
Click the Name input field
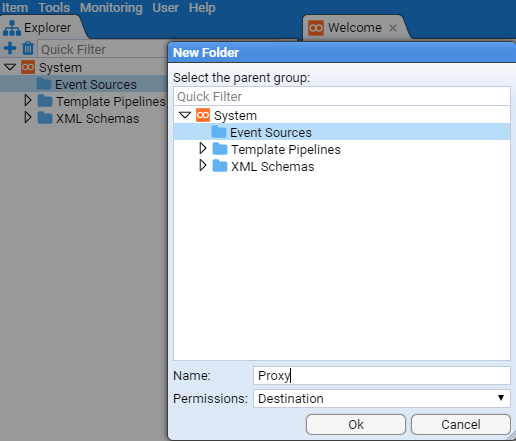click(x=382, y=375)
